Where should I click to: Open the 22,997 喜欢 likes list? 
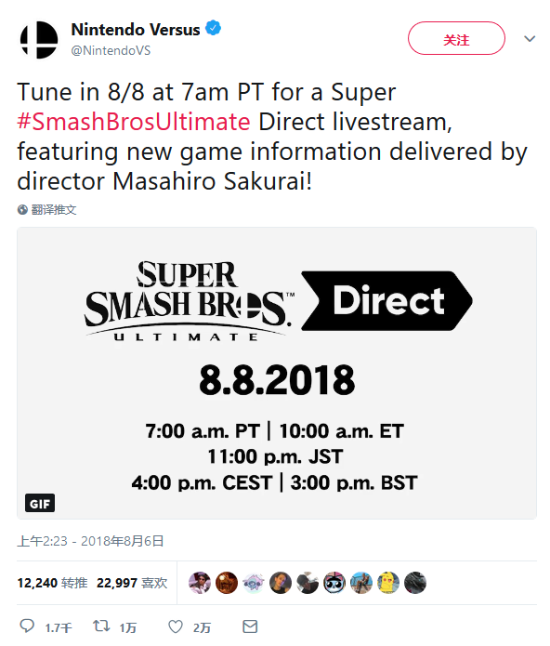coord(132,583)
